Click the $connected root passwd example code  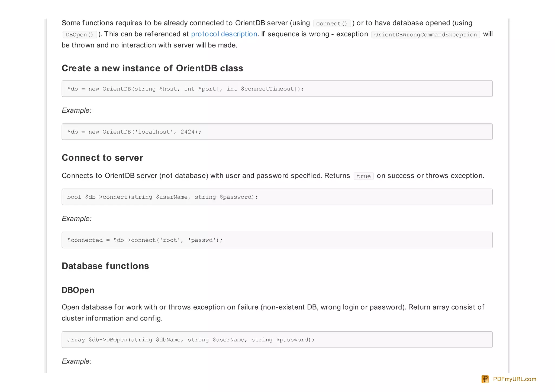pos(145,240)
